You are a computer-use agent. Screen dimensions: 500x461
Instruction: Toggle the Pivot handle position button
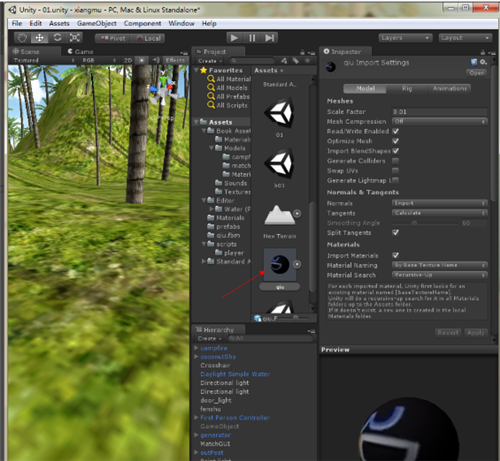click(x=113, y=38)
